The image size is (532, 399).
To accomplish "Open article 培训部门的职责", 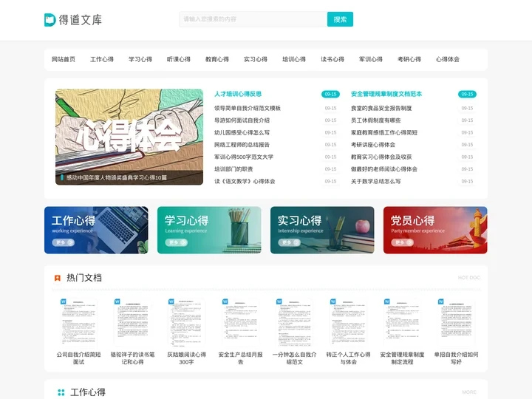I will pyautogui.click(x=233, y=169).
